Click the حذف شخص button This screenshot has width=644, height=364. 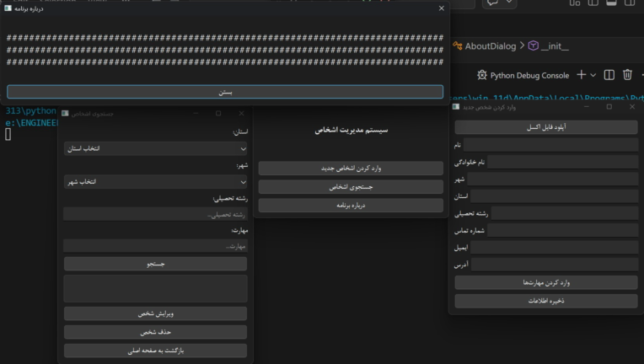click(156, 332)
